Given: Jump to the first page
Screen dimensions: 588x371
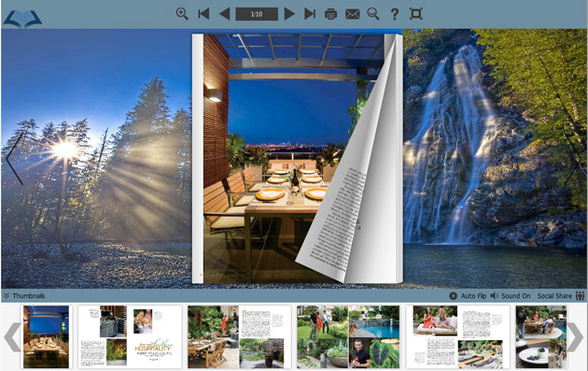Looking at the screenshot, I should point(203,14).
